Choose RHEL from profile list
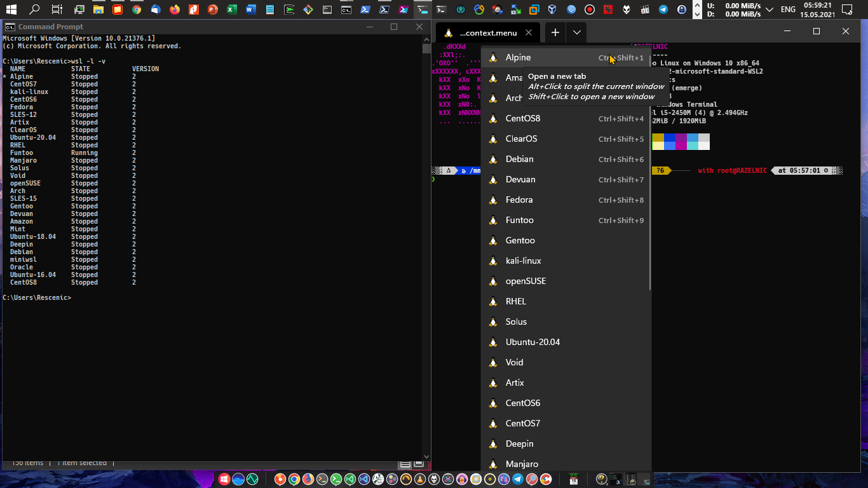Viewport: 868px width, 488px height. click(566, 301)
